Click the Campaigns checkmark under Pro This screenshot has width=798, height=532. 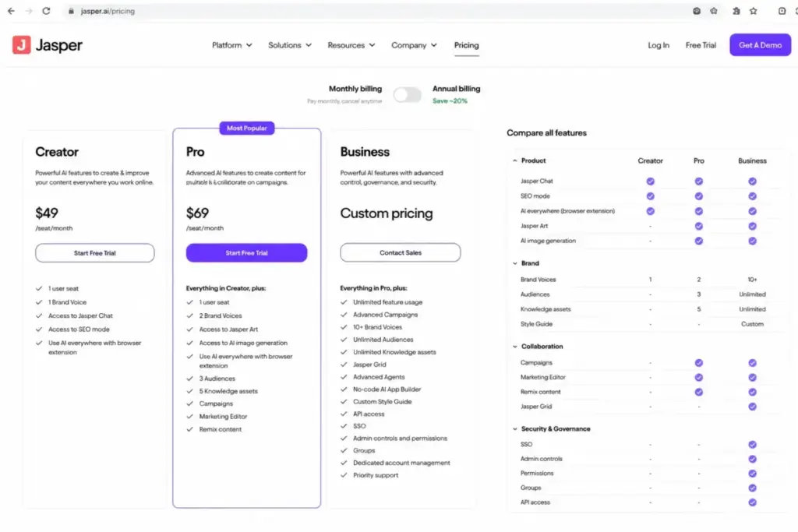[699, 363]
